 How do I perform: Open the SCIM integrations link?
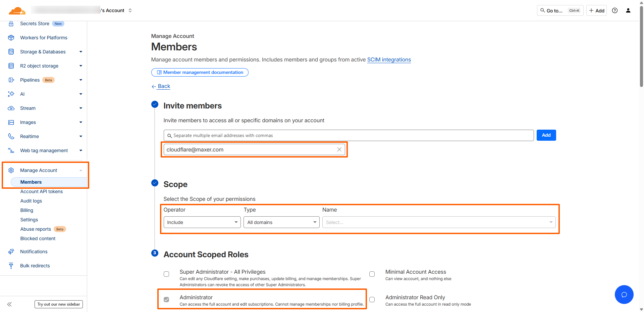pos(389,60)
